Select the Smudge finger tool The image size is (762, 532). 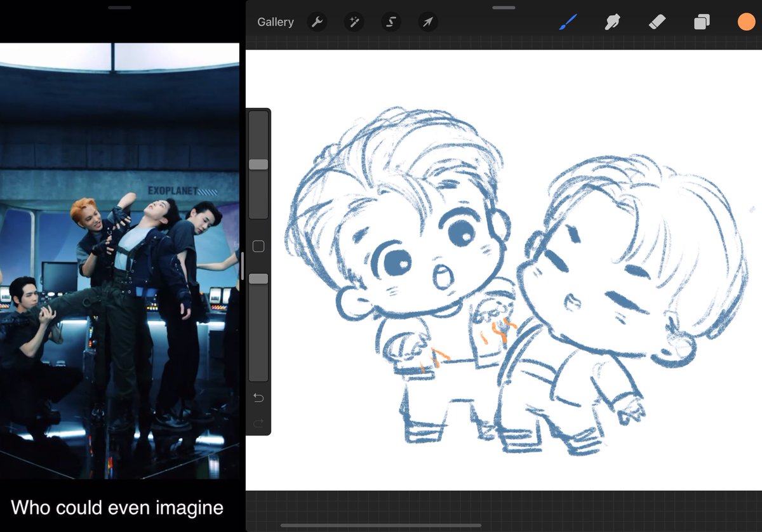point(612,22)
